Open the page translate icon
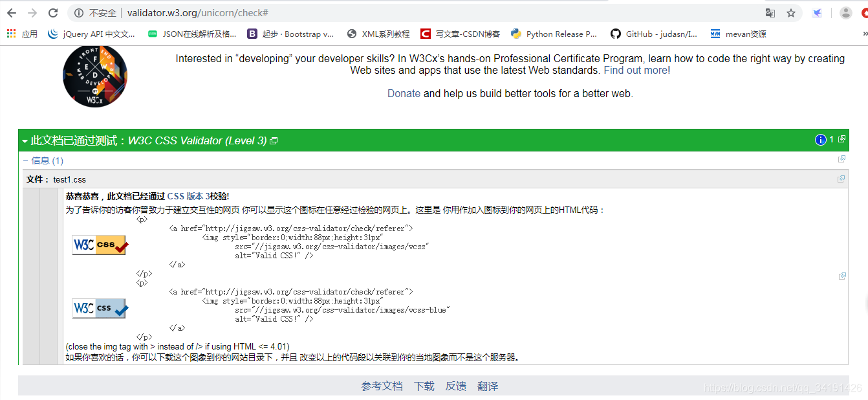 [770, 13]
